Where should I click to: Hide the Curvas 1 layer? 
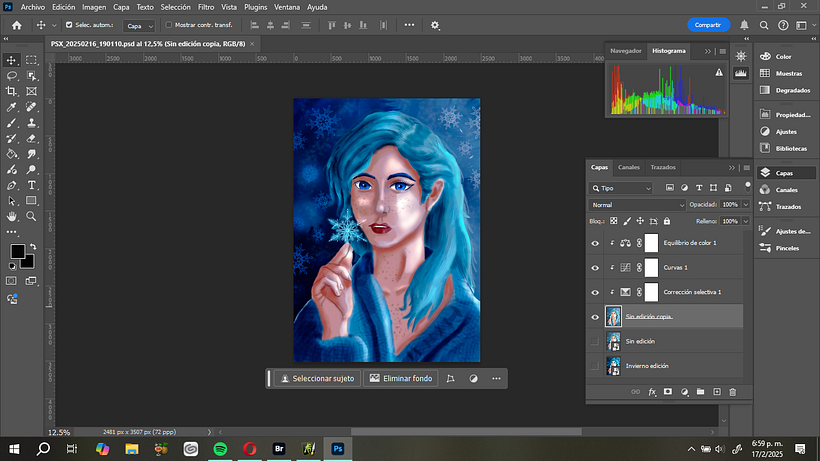coord(595,268)
